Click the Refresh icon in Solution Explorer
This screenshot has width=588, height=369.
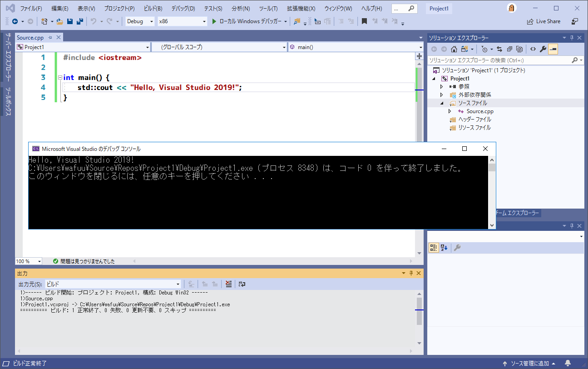[x=499, y=49]
